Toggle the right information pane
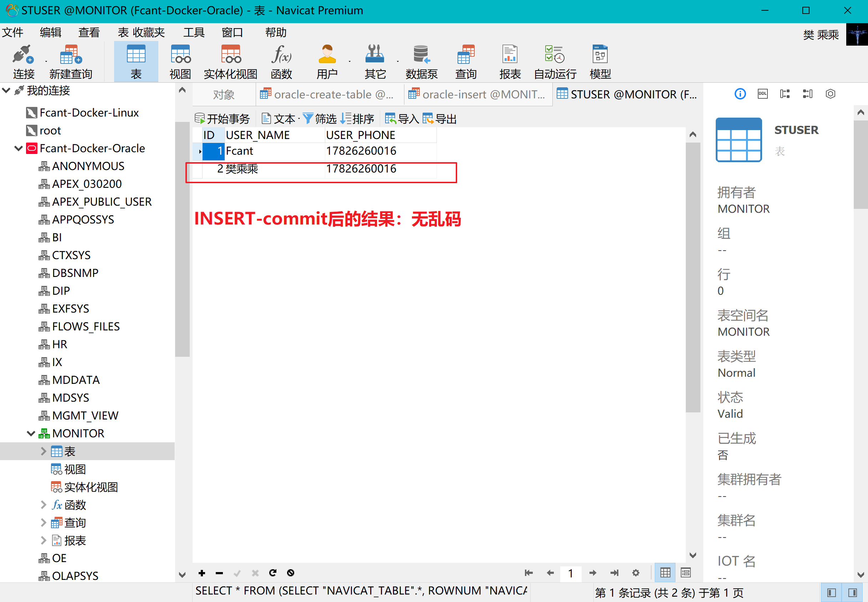This screenshot has height=602, width=868. click(x=852, y=593)
